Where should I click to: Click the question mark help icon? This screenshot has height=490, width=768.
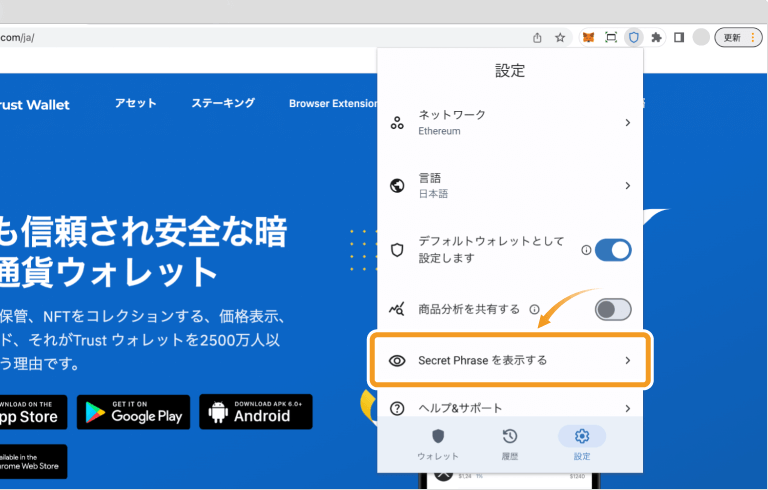(x=397, y=408)
